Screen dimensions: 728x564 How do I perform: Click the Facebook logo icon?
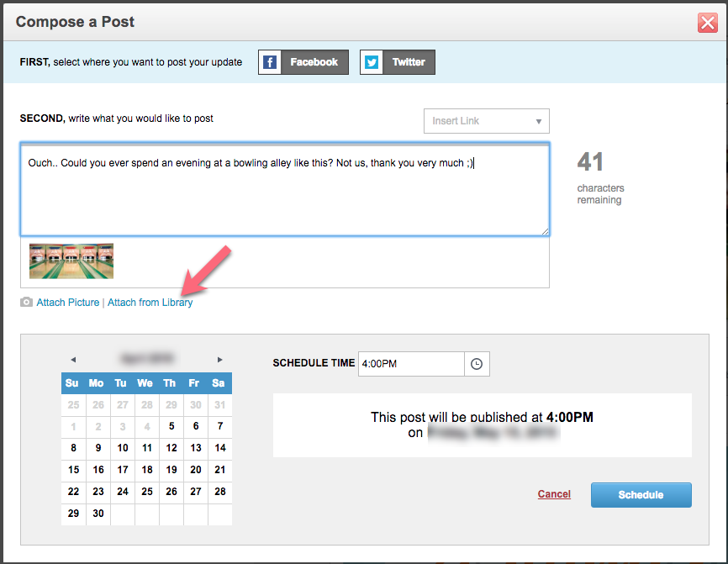(270, 62)
